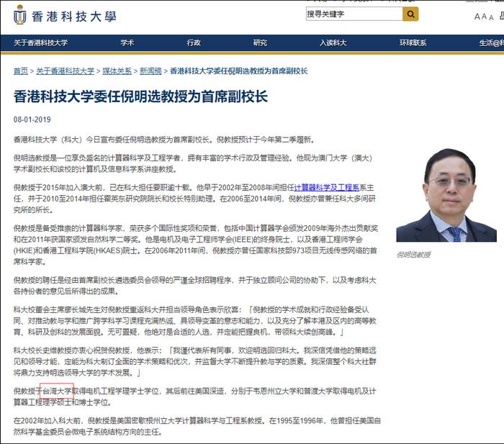Open the 行政 menu
The width and height of the screenshot is (504, 444).
(x=194, y=42)
